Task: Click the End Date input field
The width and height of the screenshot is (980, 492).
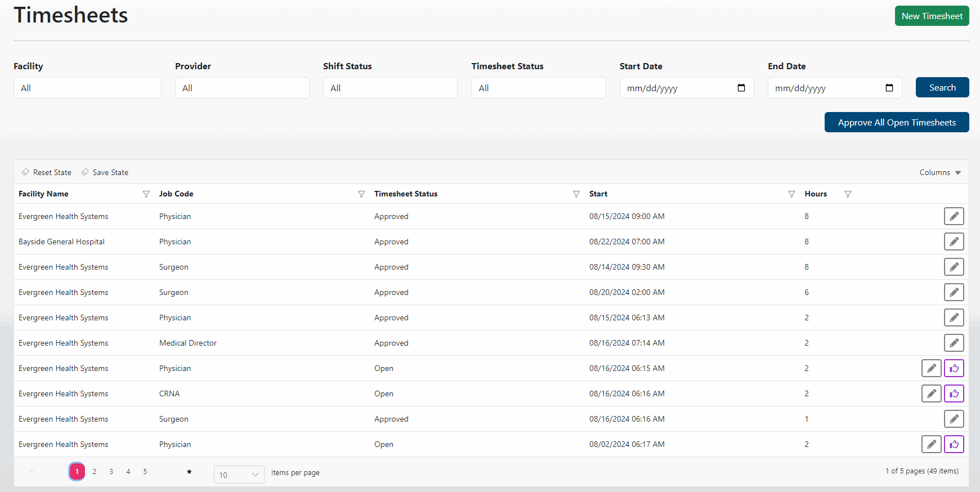Action: tap(825, 88)
